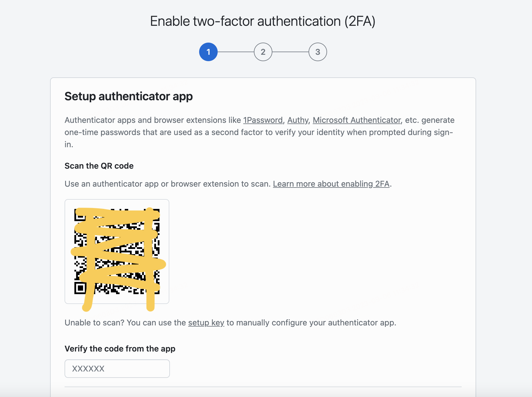The width and height of the screenshot is (532, 397).
Task: Click the Verify the code from the app label
Action: [120, 349]
